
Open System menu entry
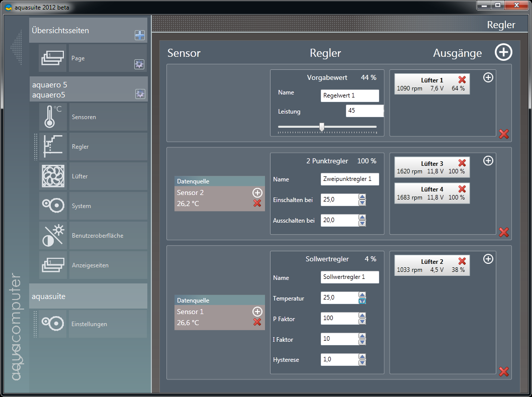[108, 206]
